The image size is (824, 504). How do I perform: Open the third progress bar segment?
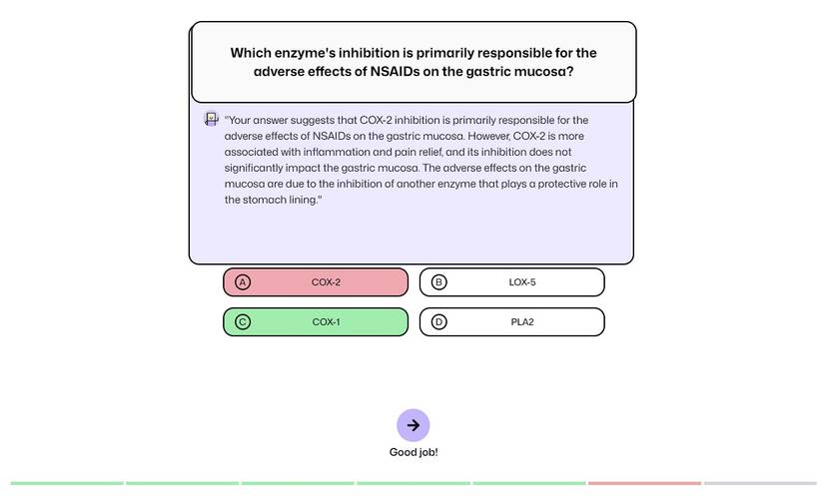pyautogui.click(x=298, y=483)
